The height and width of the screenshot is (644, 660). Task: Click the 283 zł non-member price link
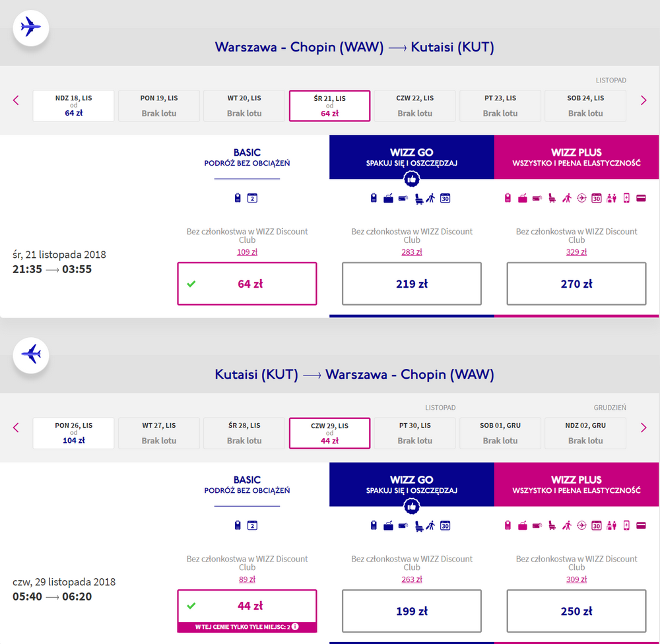[x=412, y=252]
